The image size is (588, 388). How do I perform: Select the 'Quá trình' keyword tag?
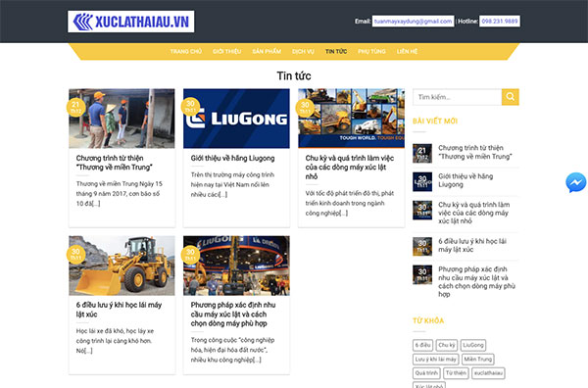click(426, 373)
